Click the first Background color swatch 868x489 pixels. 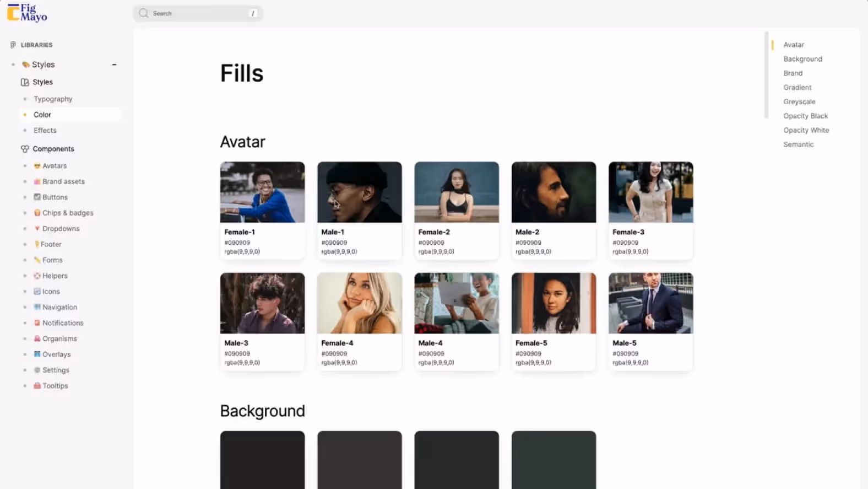click(x=262, y=460)
